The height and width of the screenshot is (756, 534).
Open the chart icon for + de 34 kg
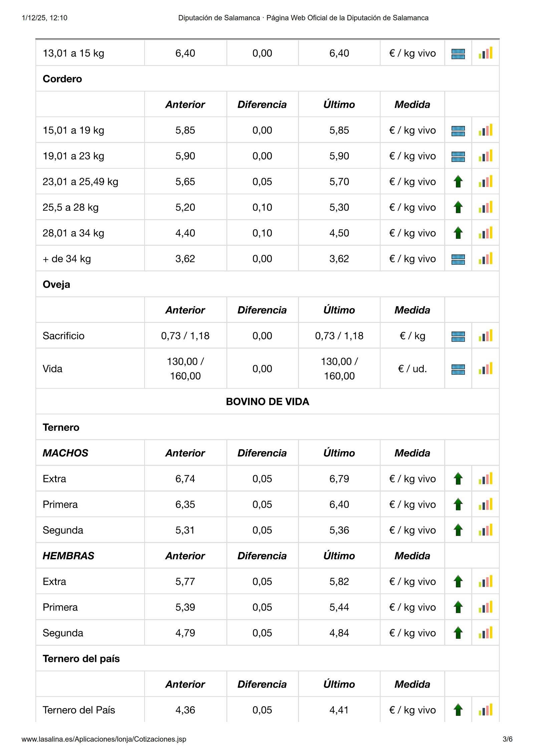[485, 259]
